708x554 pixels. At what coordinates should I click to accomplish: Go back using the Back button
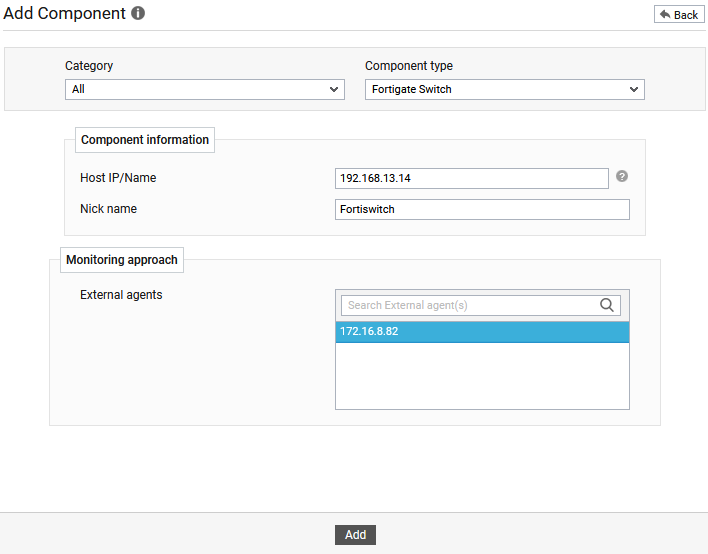[x=679, y=14]
